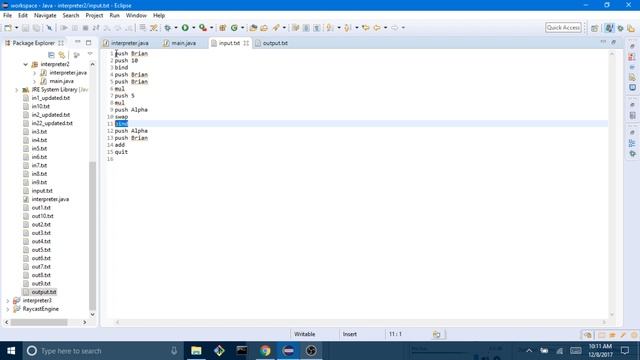Select output.txt in Package Explorer
640x360 pixels.
(x=44, y=292)
